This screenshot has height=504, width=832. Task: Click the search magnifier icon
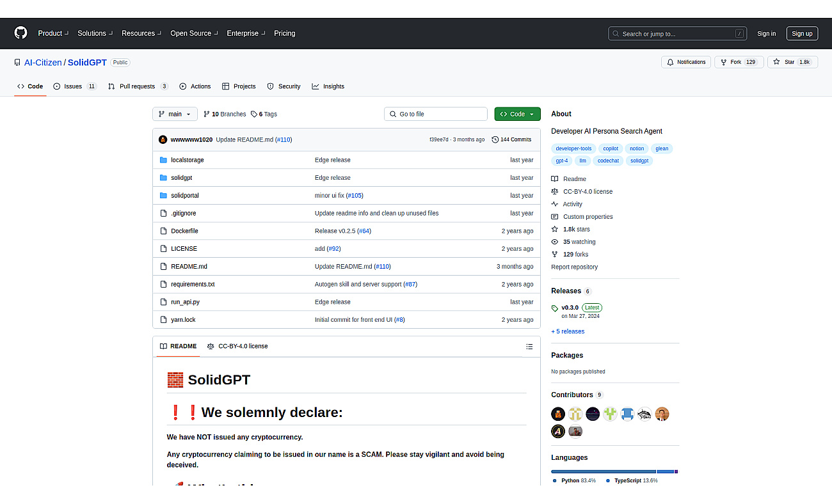pyautogui.click(x=616, y=34)
